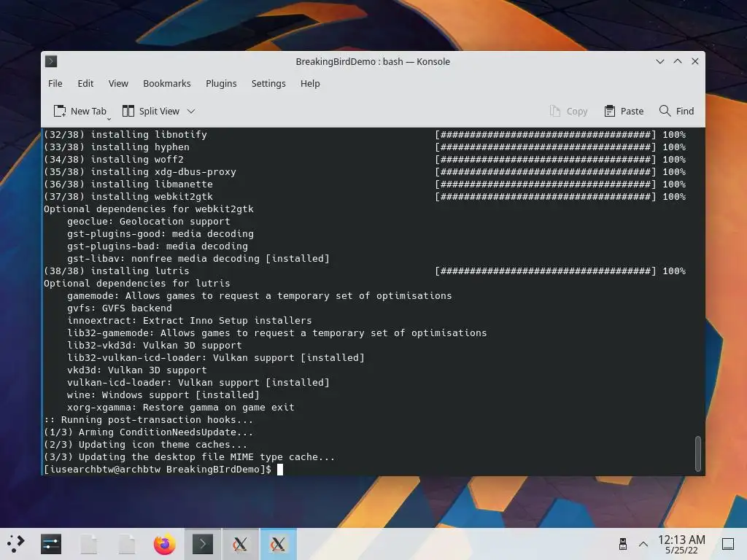
Task: Maximize the Konsole window
Action: [678, 61]
